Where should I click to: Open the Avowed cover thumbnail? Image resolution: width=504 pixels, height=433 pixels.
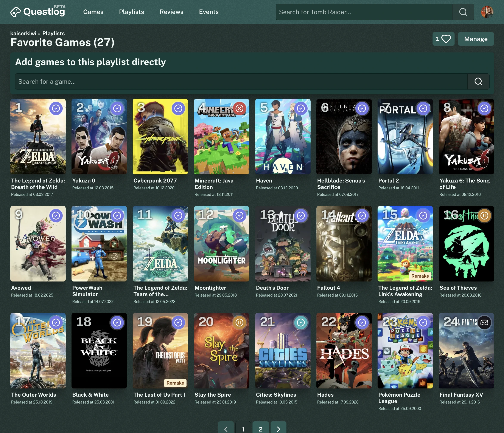(x=38, y=244)
